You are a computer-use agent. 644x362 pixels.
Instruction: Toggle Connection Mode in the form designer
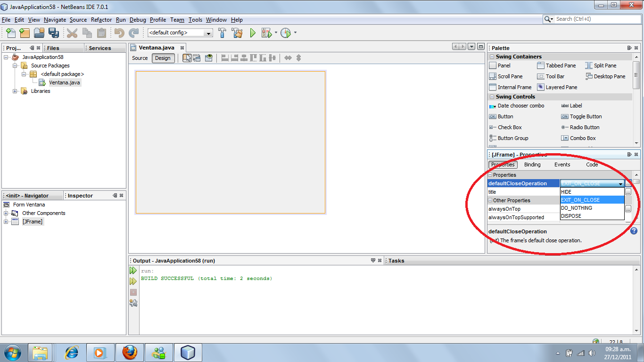[197, 58]
